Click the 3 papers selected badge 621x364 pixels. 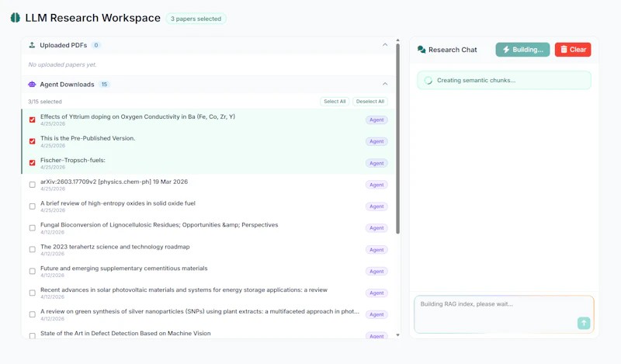(196, 19)
